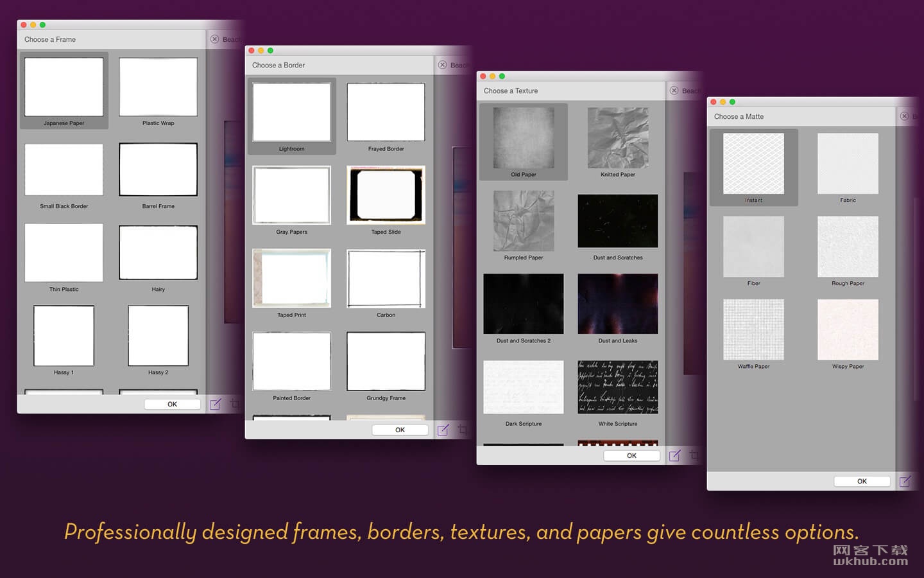Close the Choose a Texture window
Image resolution: width=924 pixels, height=578 pixels.
[483, 76]
